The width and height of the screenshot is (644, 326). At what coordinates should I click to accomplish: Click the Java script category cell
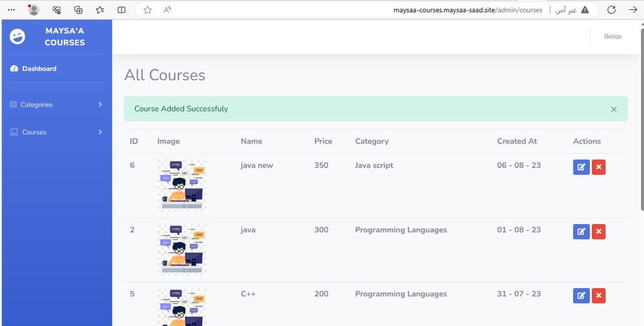374,166
